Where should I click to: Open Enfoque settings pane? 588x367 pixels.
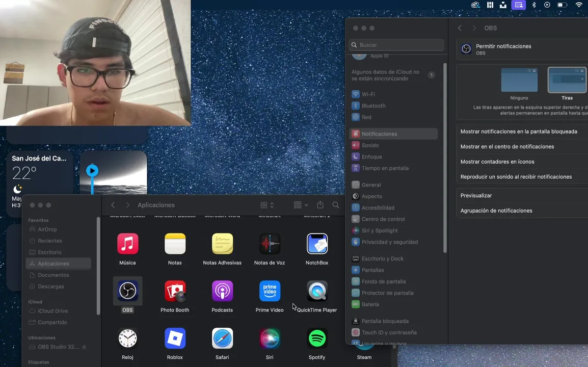[393, 157]
